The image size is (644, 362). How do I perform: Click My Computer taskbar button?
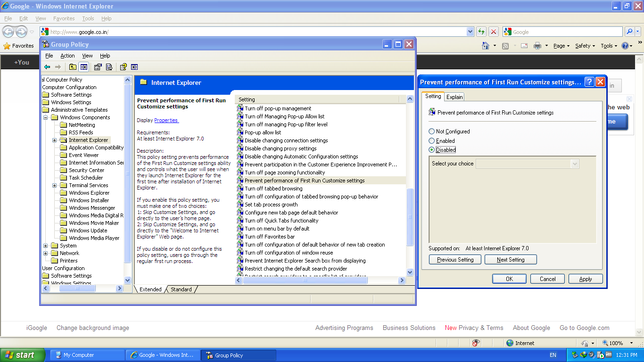click(x=88, y=355)
